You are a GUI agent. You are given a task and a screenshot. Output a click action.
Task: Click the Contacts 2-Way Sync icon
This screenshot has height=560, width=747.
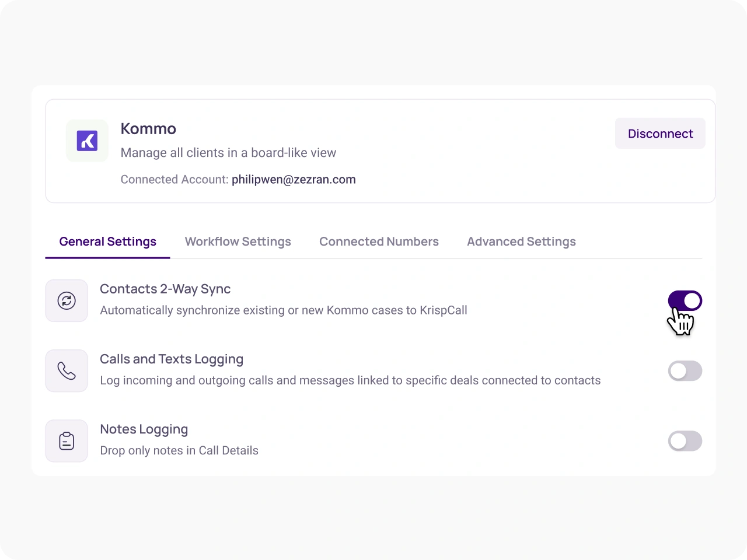tap(67, 301)
